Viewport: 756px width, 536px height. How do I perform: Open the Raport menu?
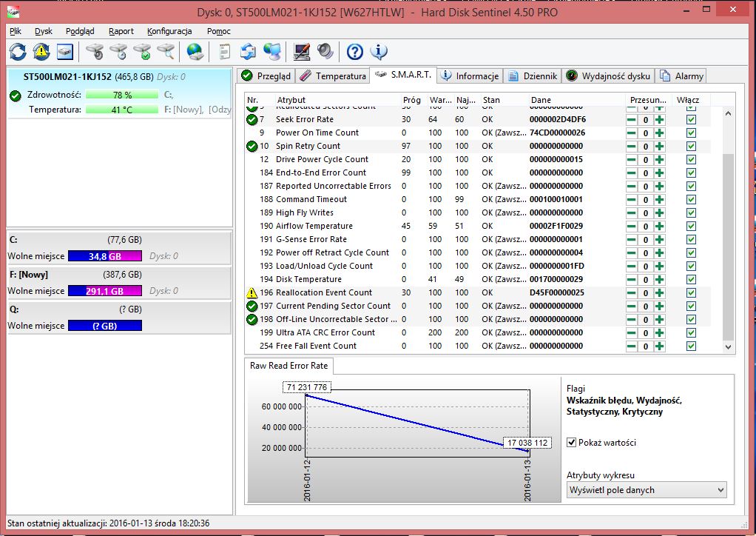(121, 31)
